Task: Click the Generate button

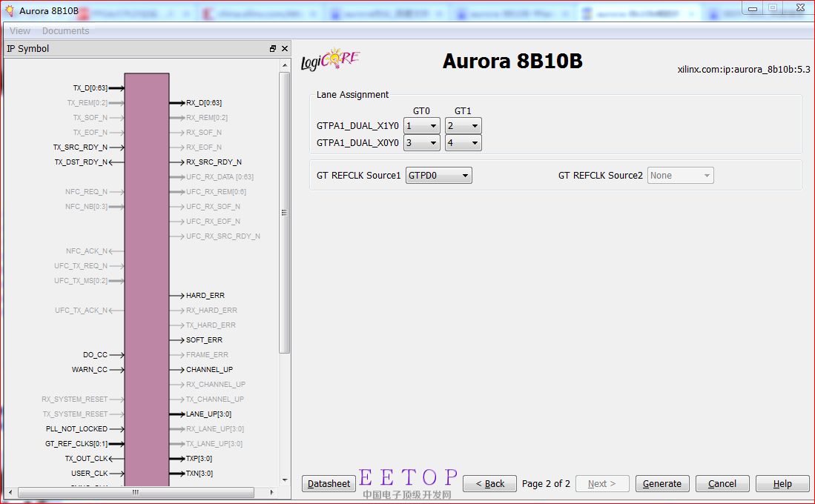Action: (x=662, y=484)
